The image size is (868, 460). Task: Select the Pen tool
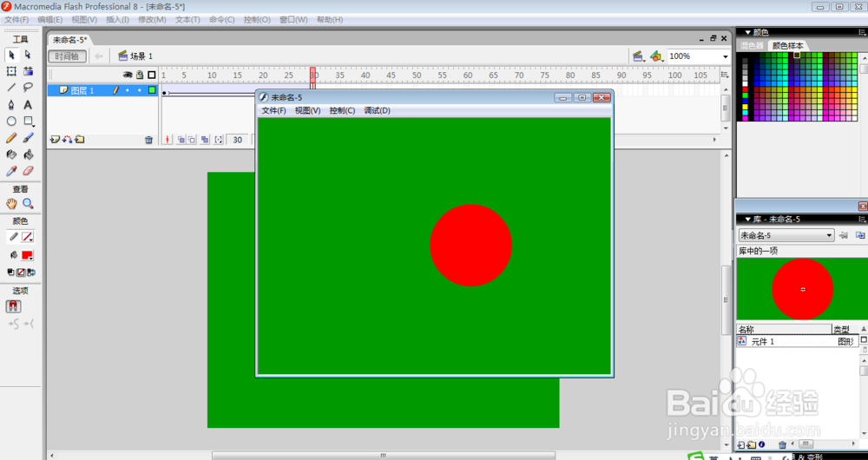[11, 105]
